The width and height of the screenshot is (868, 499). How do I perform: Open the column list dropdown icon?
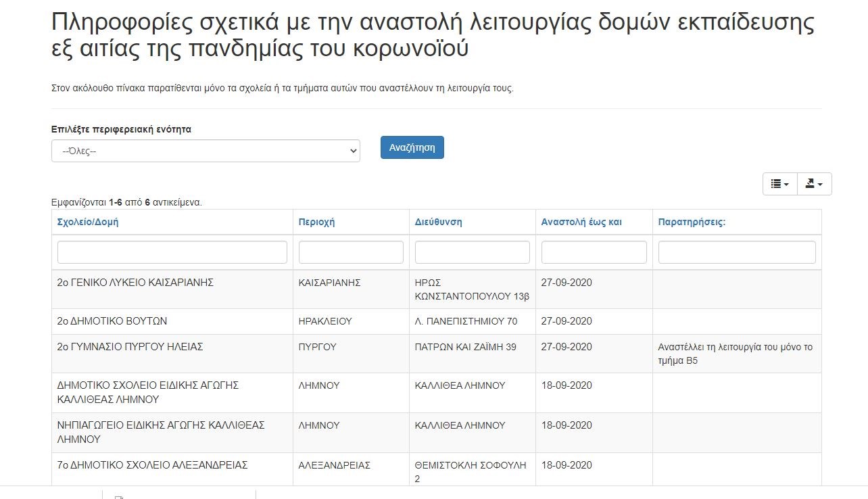[x=779, y=184]
